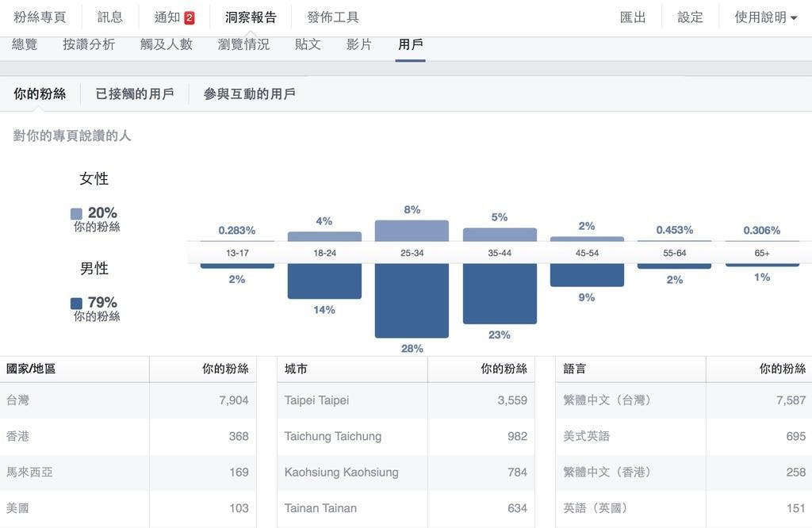812x528 pixels.
Task: Open the 影片 videos section
Action: (x=359, y=44)
